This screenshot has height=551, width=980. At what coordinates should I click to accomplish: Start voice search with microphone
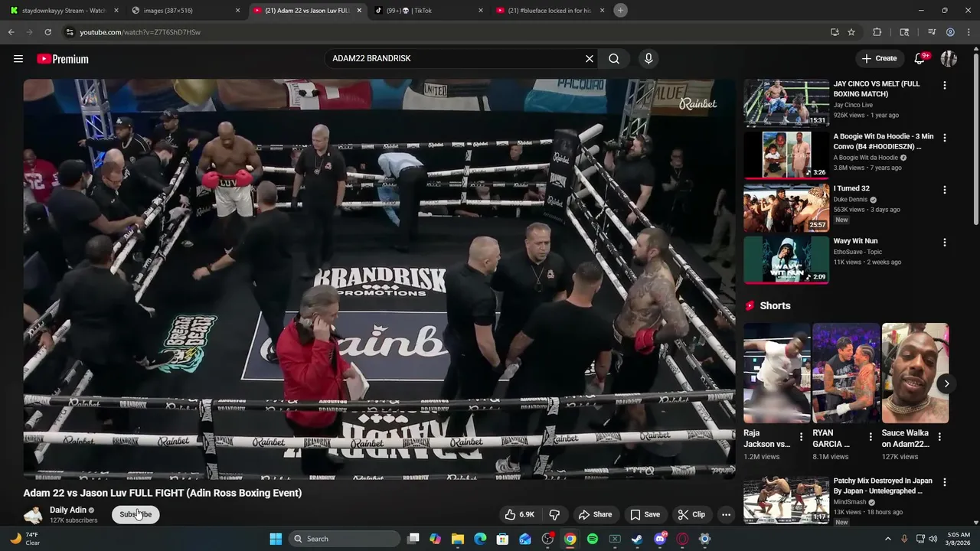coord(648,59)
